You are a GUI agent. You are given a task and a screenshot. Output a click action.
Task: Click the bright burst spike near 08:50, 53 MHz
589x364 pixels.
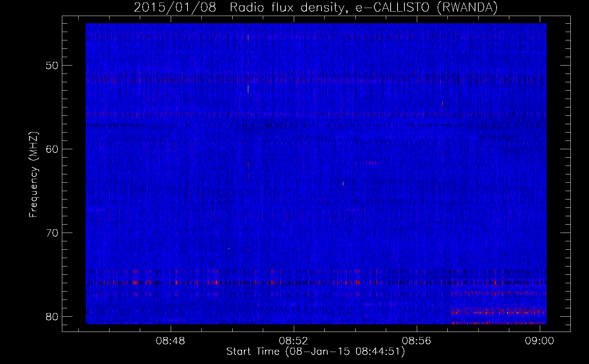[248, 88]
